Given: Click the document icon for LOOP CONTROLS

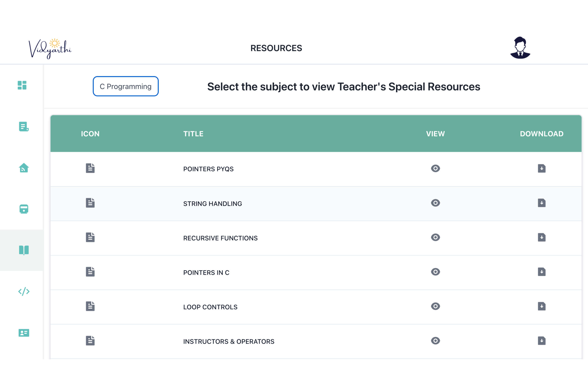Looking at the screenshot, I should 90,306.
